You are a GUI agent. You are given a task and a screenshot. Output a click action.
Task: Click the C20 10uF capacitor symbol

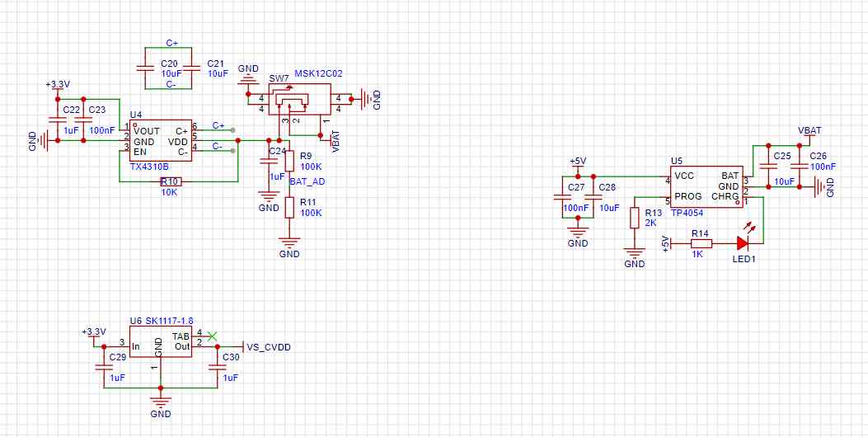[x=146, y=68]
